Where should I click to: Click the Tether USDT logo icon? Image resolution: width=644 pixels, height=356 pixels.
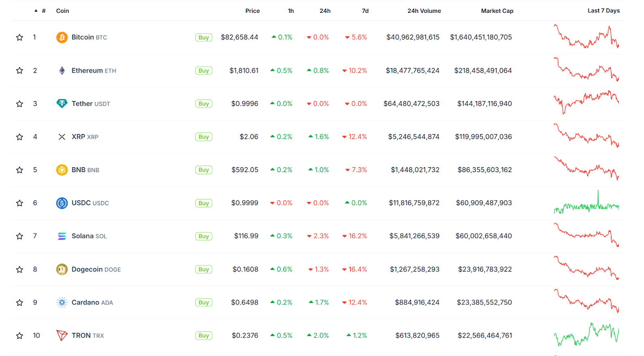click(x=62, y=103)
